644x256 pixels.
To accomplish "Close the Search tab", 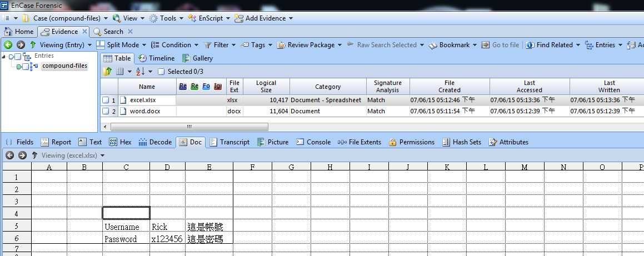I will pyautogui.click(x=130, y=32).
